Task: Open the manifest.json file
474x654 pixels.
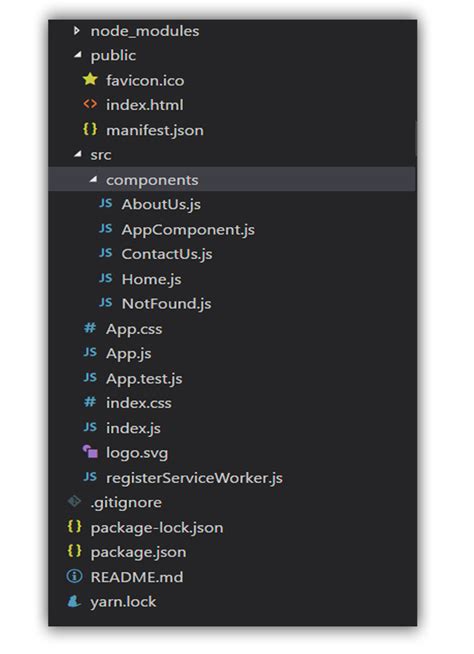Action: [x=155, y=130]
